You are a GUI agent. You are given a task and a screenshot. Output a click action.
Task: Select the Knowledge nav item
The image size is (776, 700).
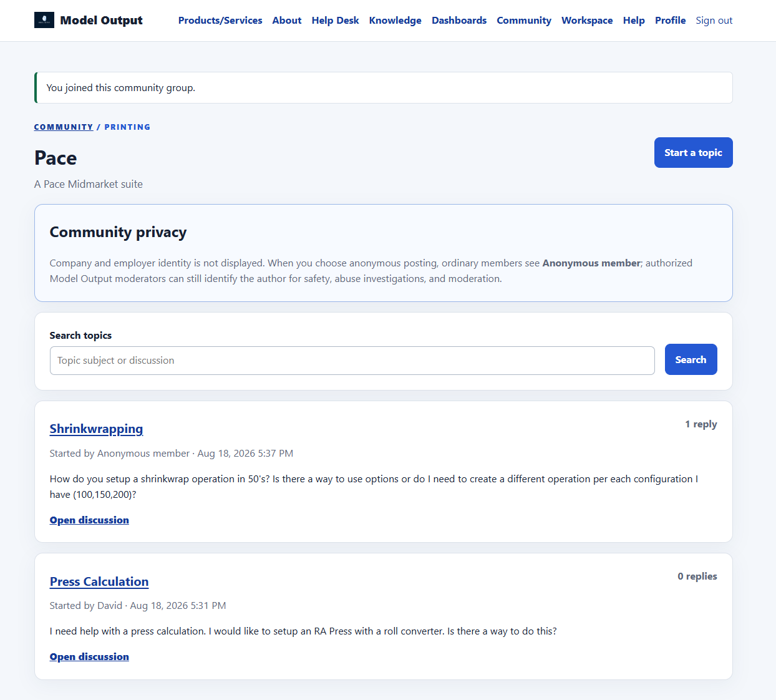point(395,21)
